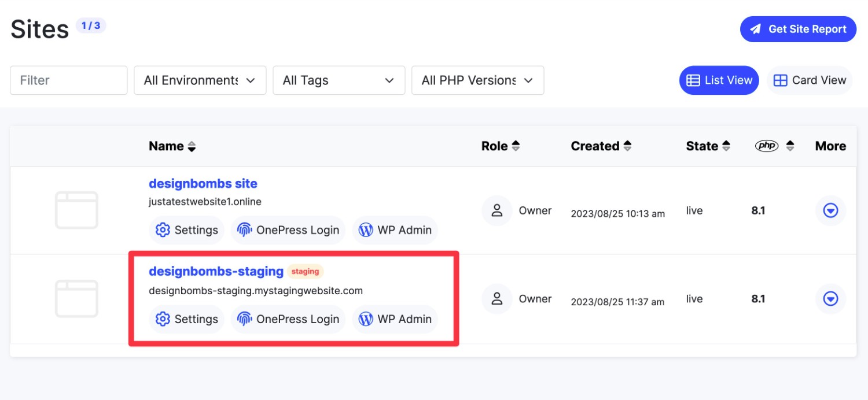
Task: Click the grid icon in Card View
Action: (780, 81)
